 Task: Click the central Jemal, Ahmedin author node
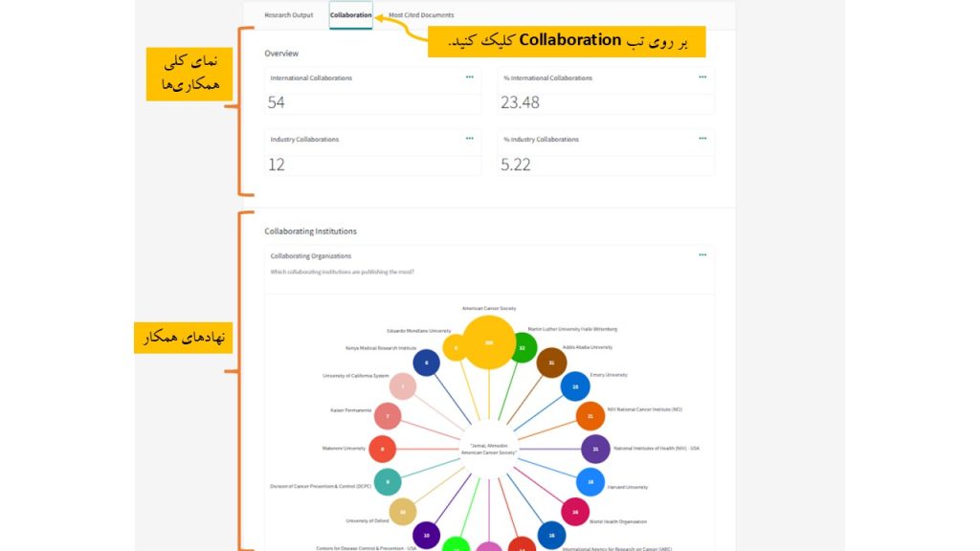tap(489, 449)
